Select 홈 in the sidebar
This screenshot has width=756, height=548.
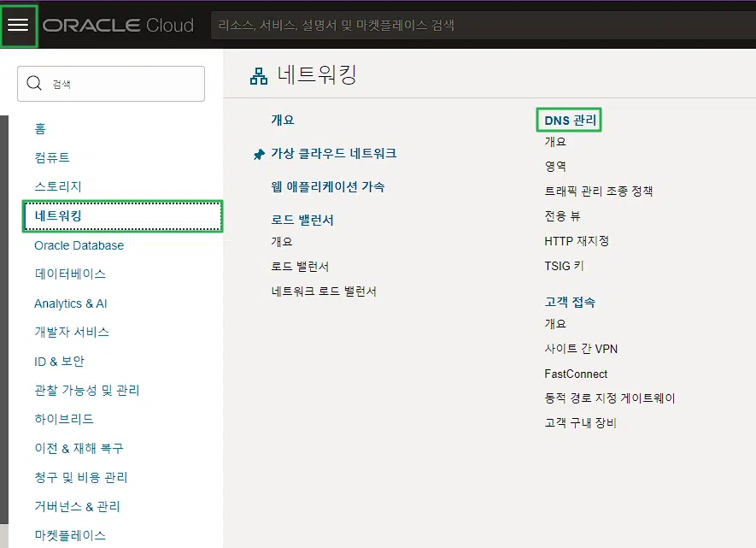pyautogui.click(x=40, y=129)
